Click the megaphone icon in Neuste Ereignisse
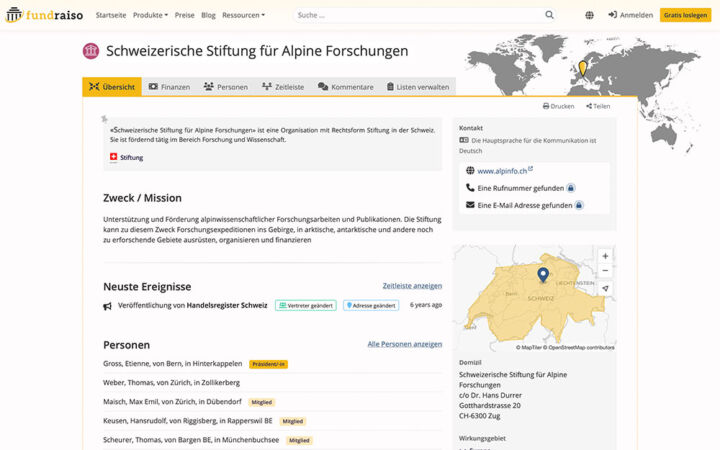The height and width of the screenshot is (450, 720). 107,306
